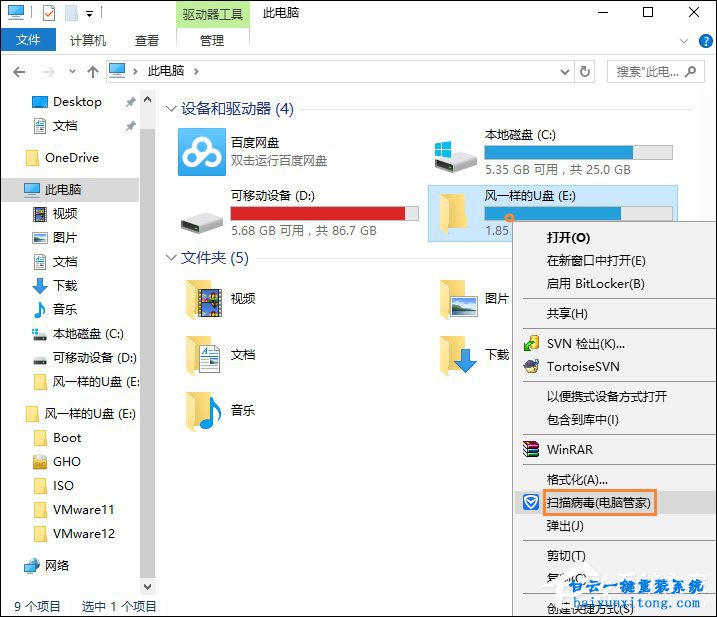This screenshot has width=717, height=617.
Task: Open the 下载 folder icon in main pane
Action: pos(459,355)
